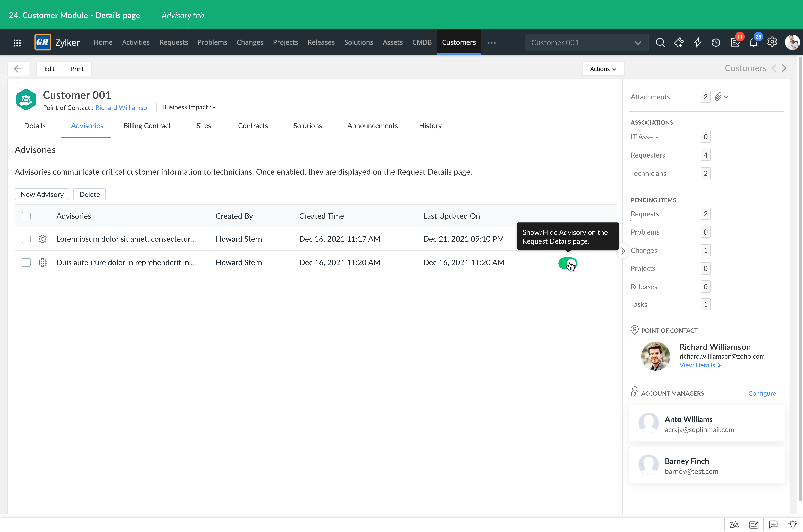Open the Anto Williams manager card
803x532 pixels.
(x=707, y=423)
